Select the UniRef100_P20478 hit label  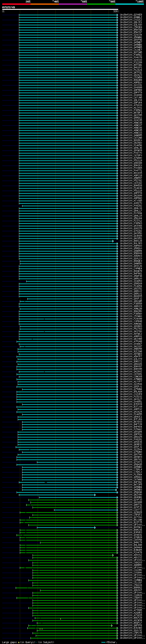(x=131, y=552)
